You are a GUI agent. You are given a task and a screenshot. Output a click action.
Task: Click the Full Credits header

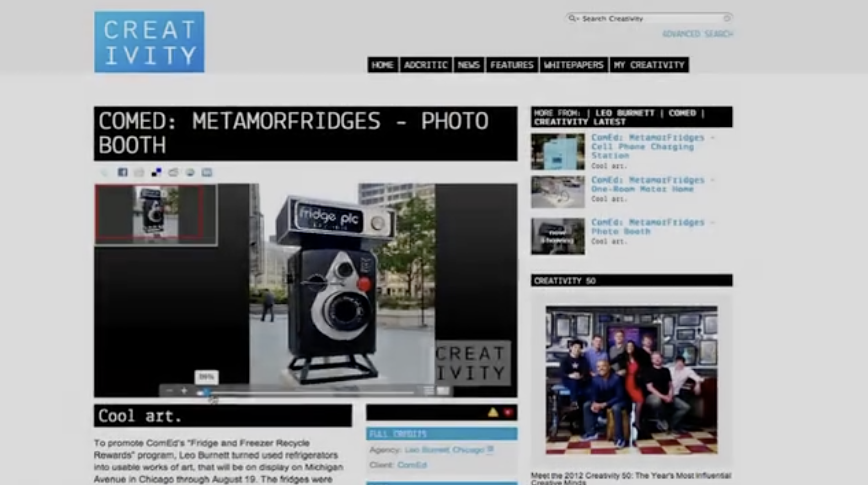pyautogui.click(x=442, y=434)
